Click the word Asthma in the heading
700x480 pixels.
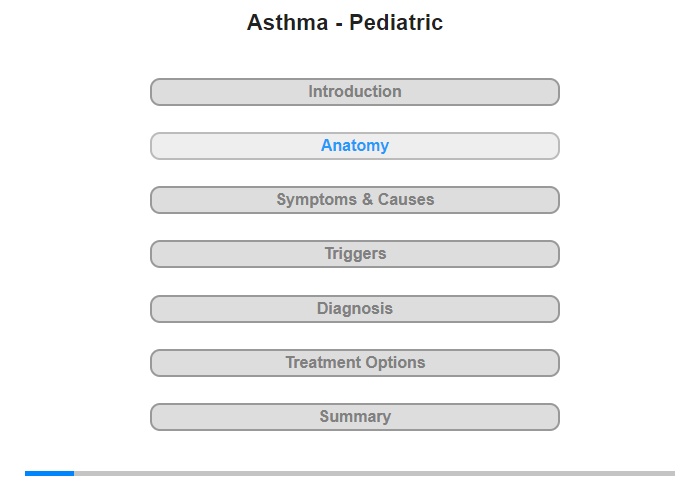tap(288, 22)
